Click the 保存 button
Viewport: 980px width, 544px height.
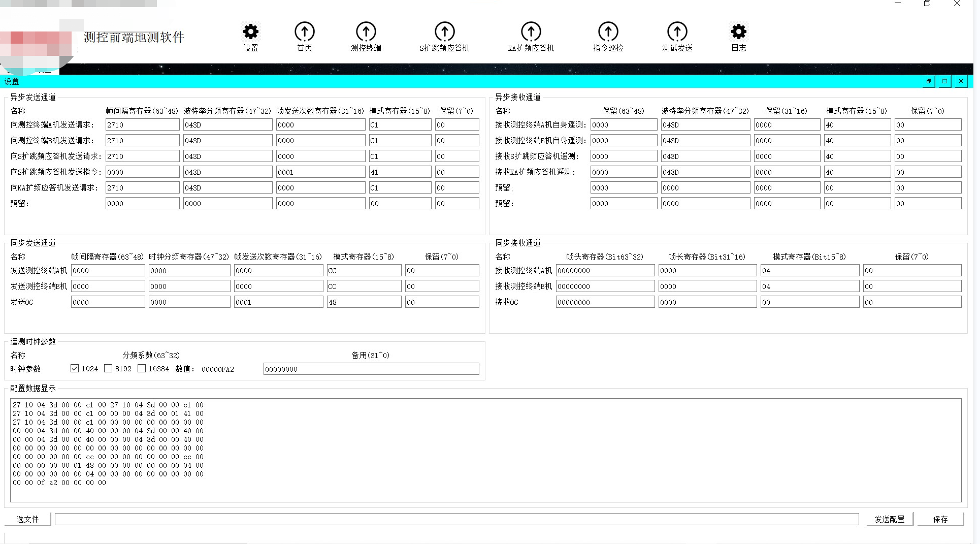[940, 519]
